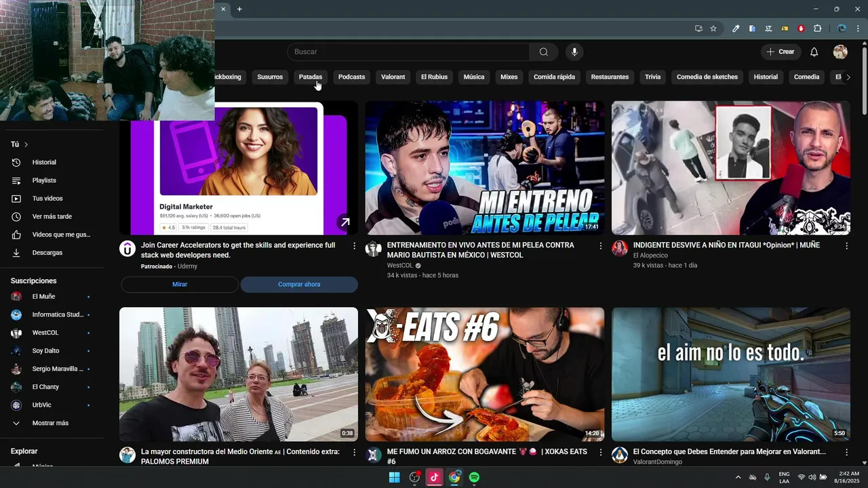Select the Podcasts chip
The image size is (868, 488).
click(351, 77)
